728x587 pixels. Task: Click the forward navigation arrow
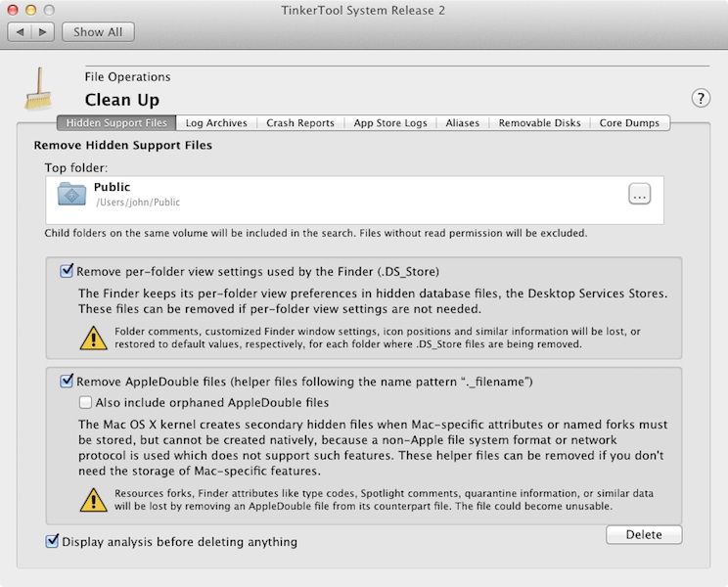click(x=43, y=31)
